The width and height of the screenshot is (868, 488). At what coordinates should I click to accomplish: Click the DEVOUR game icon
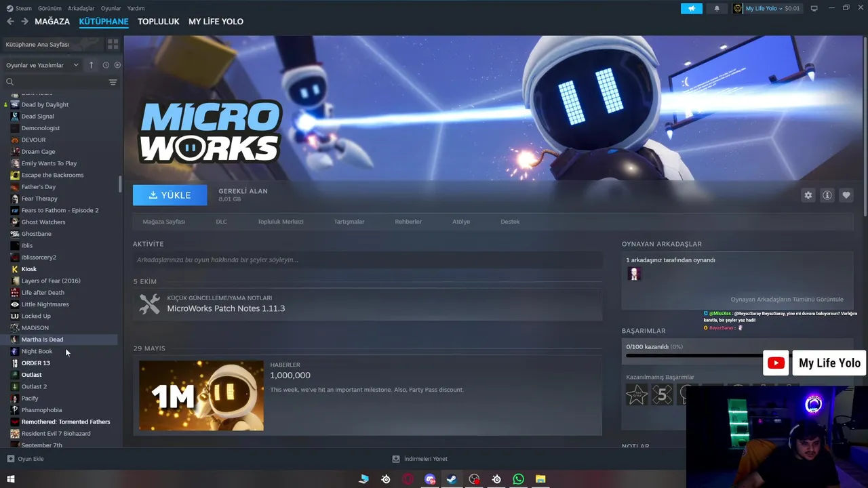(x=15, y=140)
